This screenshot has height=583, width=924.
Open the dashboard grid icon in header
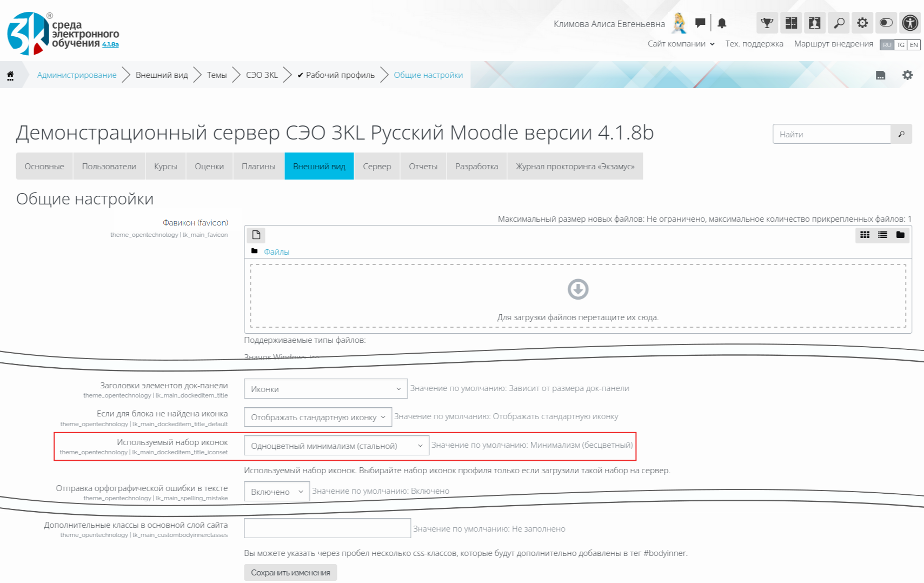(x=791, y=23)
